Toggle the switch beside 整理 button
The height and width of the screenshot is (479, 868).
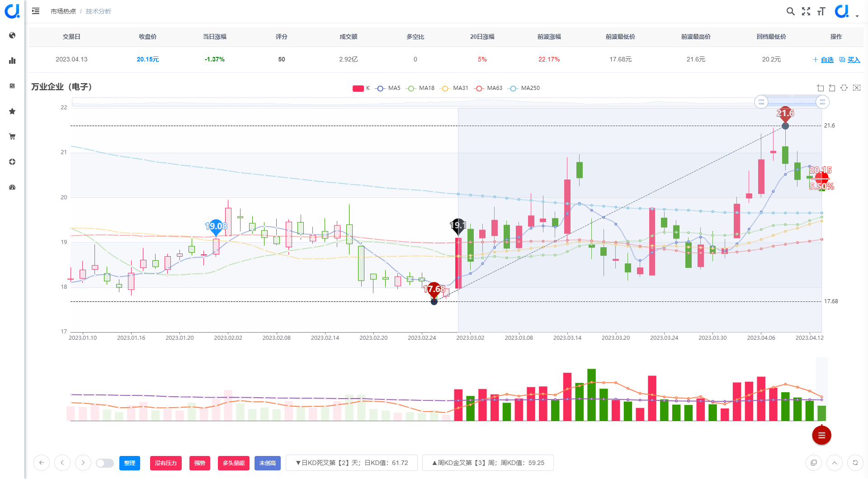click(x=105, y=463)
